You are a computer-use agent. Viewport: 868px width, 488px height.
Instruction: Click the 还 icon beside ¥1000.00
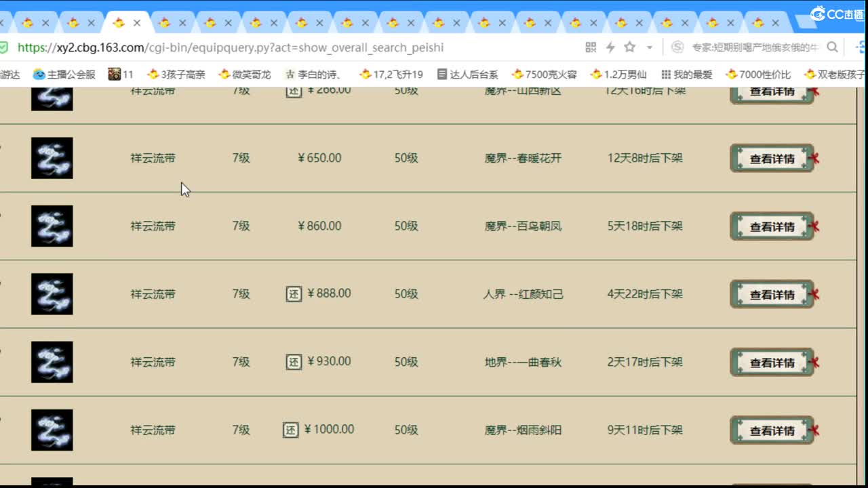(291, 430)
